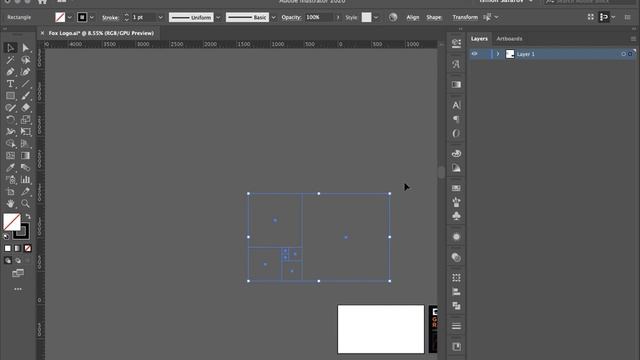Image resolution: width=640 pixels, height=360 pixels.
Task: Select the Paintbrush tool
Action: click(25, 96)
